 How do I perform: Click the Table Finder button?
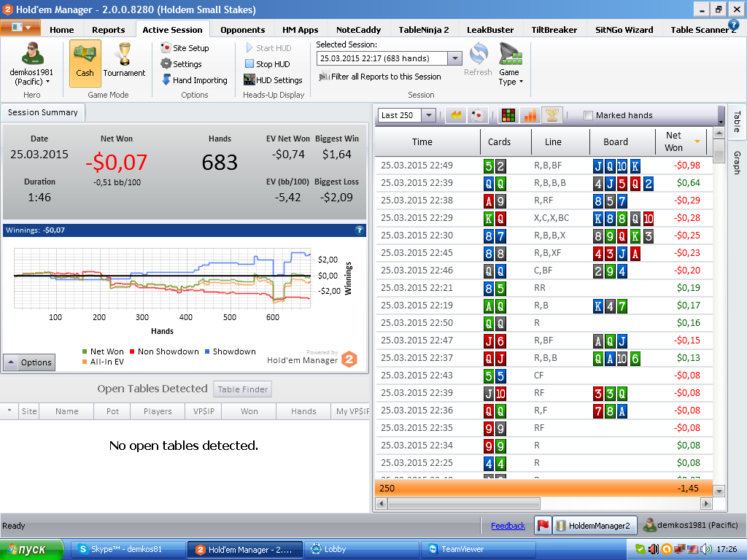click(242, 389)
